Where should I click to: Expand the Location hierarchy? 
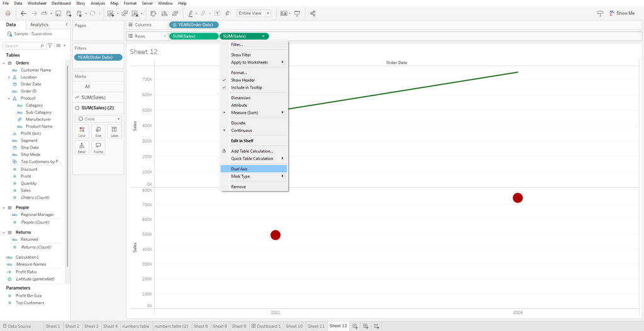(9, 77)
